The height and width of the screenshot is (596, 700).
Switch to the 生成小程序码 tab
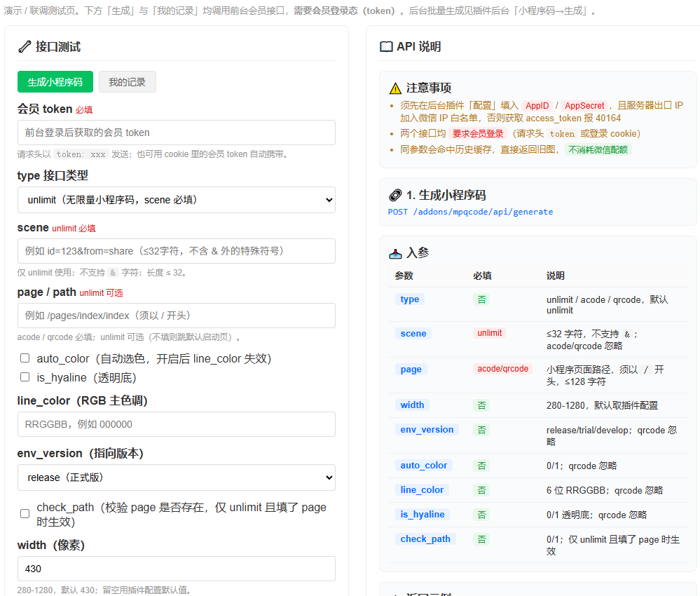pos(55,82)
